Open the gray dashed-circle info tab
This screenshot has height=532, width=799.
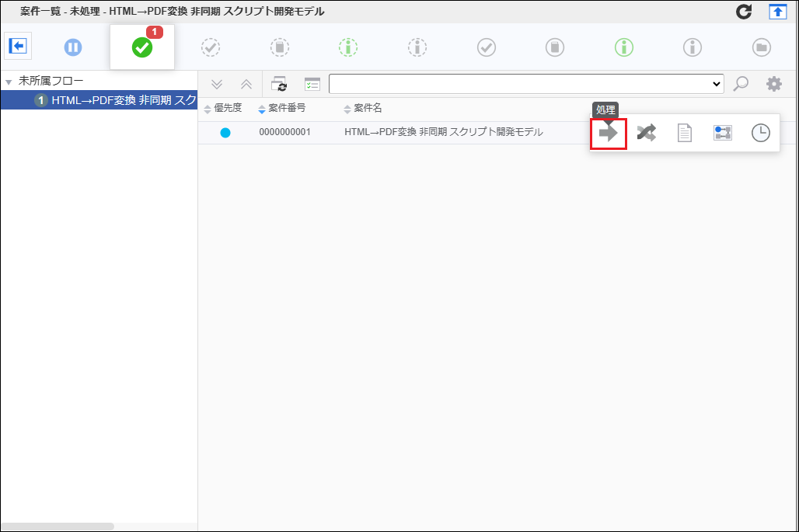(417, 47)
